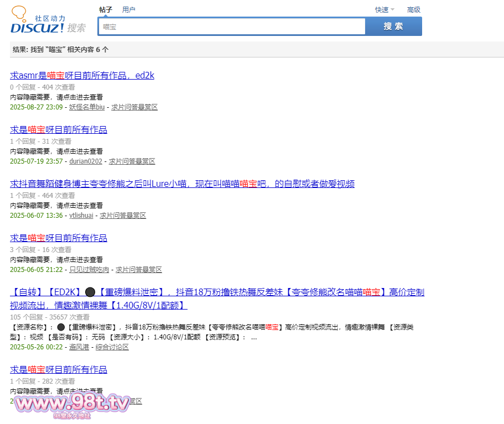Open 求片问答悬赏区 link beside 妖怪名单biu
This screenshot has width=504, height=424.
point(134,107)
